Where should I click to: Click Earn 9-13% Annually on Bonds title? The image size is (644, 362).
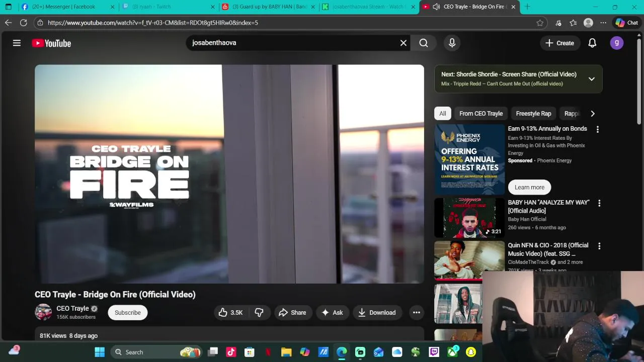(x=547, y=129)
